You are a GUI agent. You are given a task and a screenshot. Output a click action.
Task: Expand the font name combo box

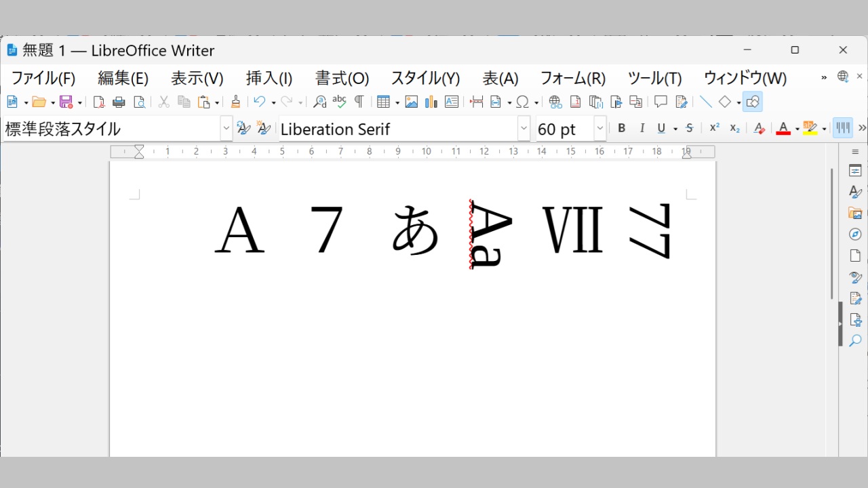pos(523,128)
